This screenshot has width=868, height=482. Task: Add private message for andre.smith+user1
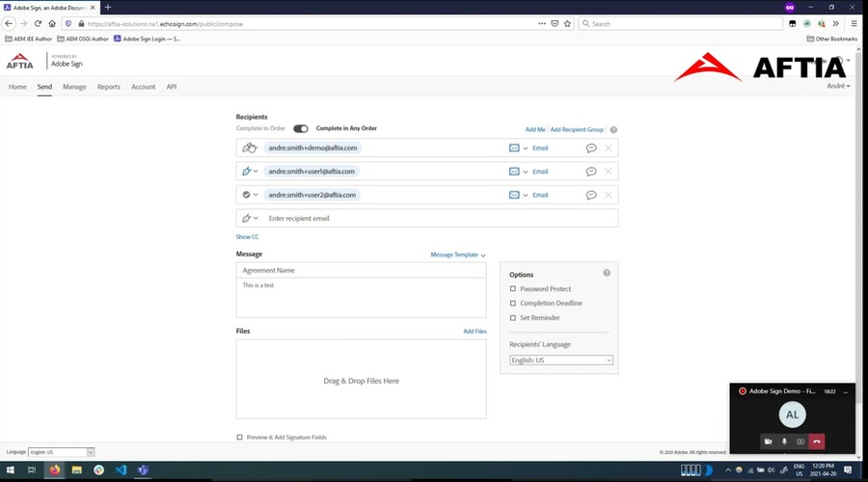pyautogui.click(x=591, y=172)
